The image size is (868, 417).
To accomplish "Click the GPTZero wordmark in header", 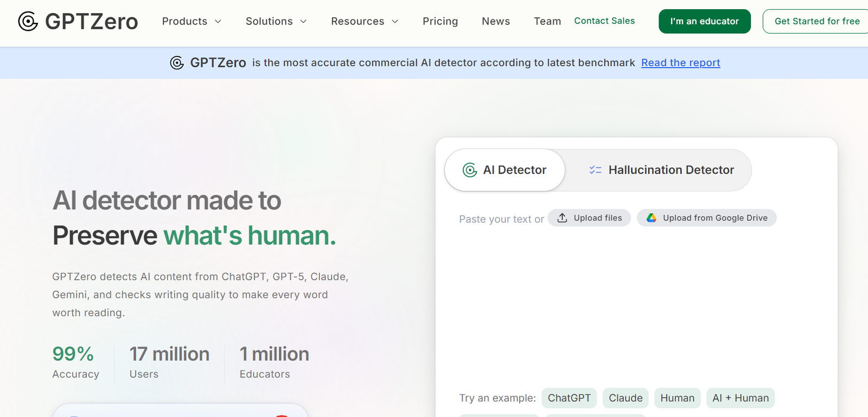I will coord(92,21).
